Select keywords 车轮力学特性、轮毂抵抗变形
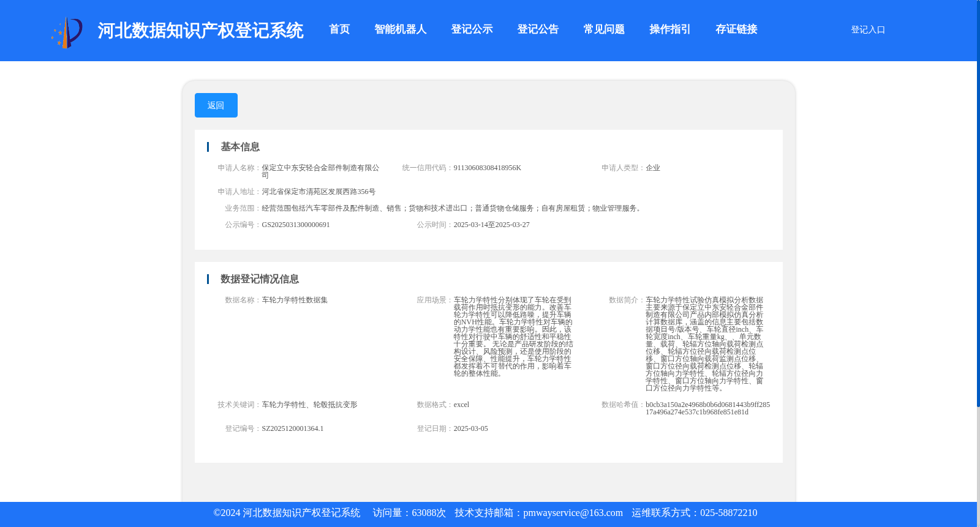This screenshot has height=527, width=980. coord(309,405)
